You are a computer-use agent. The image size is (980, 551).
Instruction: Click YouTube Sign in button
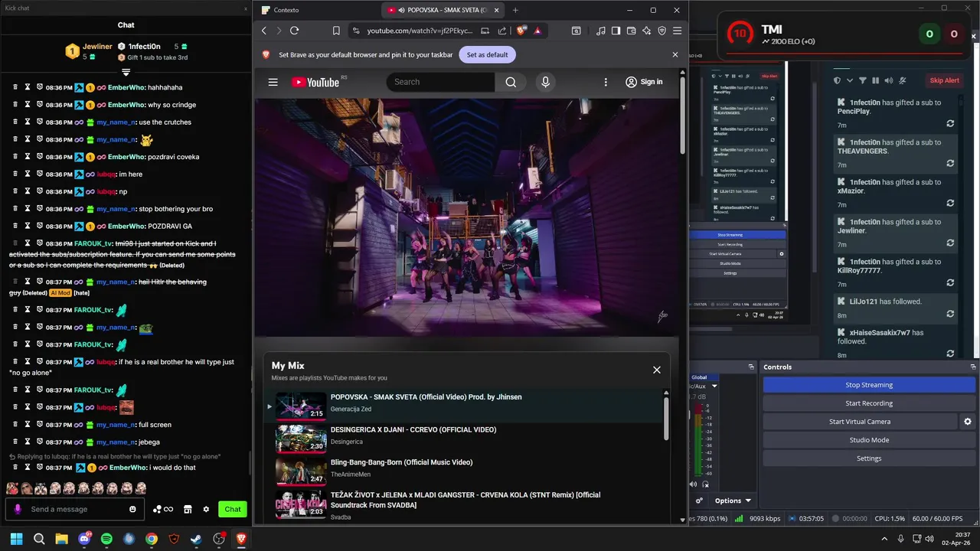tap(644, 82)
